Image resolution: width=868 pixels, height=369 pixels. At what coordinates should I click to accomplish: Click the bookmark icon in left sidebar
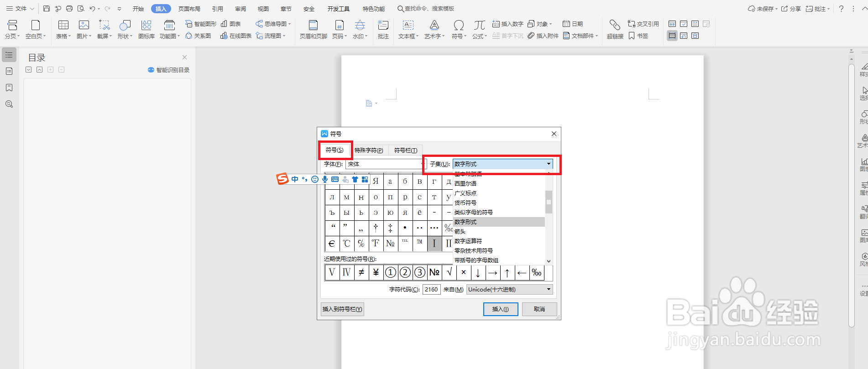click(x=9, y=88)
